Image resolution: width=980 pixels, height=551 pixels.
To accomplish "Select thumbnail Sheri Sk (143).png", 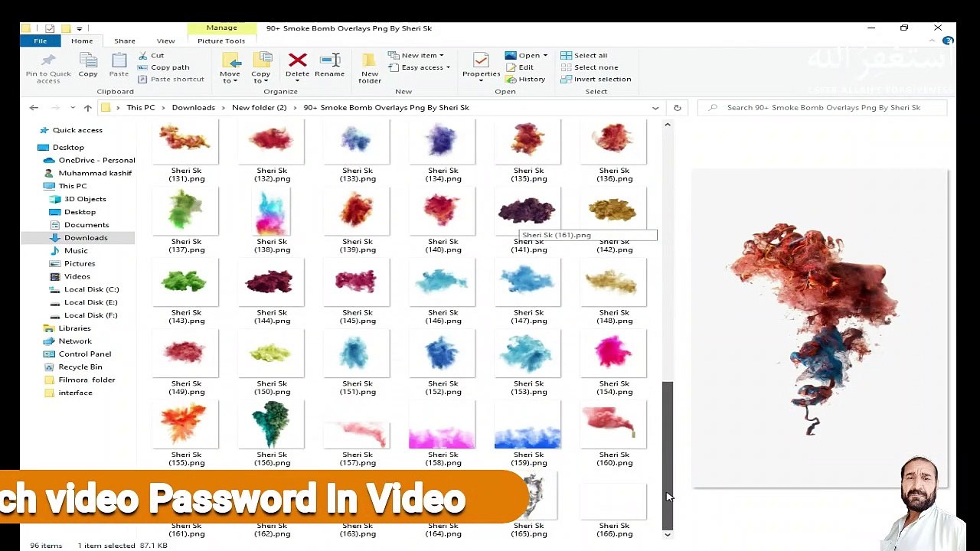I will tap(186, 282).
